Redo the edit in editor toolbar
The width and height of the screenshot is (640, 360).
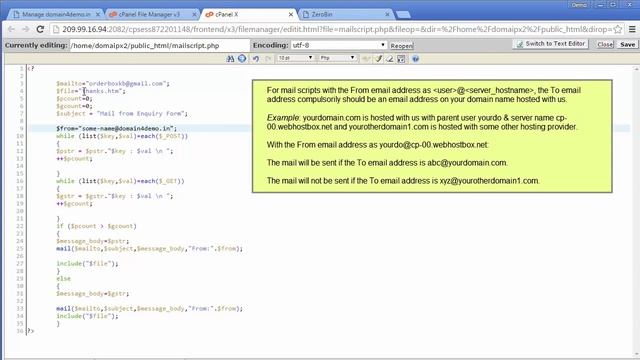(268, 58)
